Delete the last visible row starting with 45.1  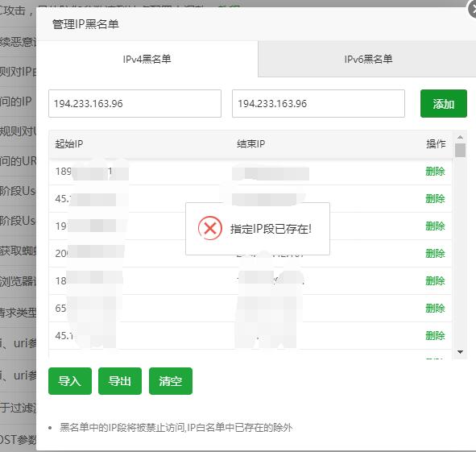pos(435,335)
